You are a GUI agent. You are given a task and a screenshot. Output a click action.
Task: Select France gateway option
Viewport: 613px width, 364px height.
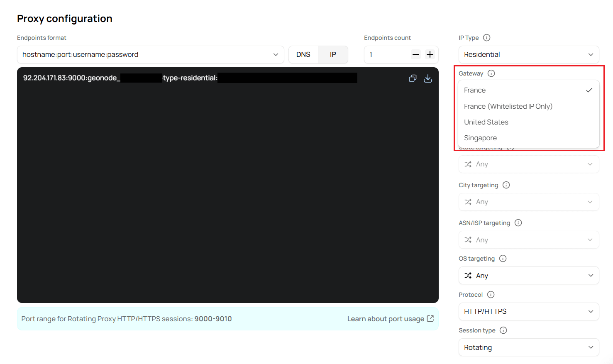coord(529,90)
